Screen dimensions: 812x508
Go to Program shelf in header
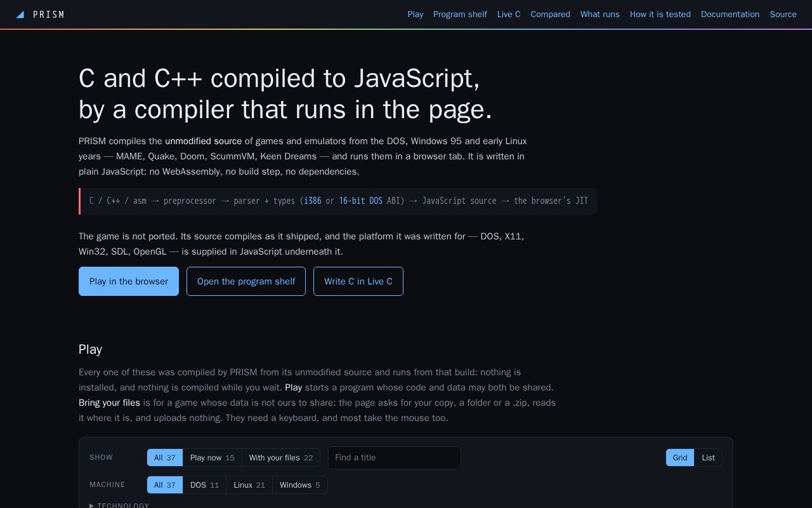click(460, 14)
